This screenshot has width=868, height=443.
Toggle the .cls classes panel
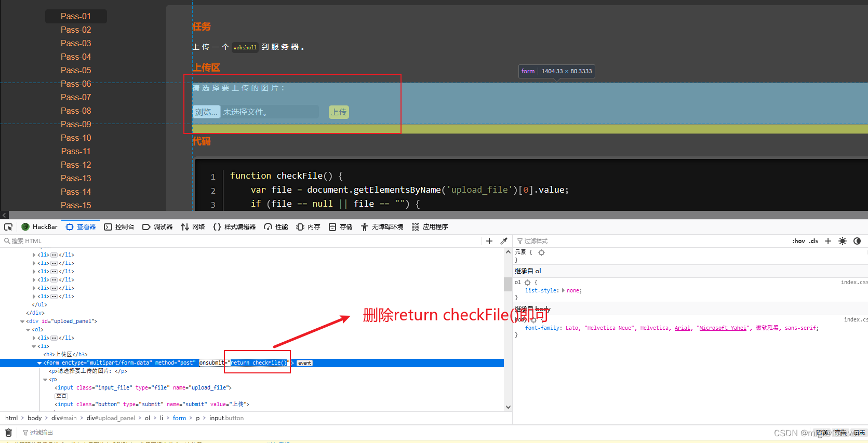coord(813,241)
